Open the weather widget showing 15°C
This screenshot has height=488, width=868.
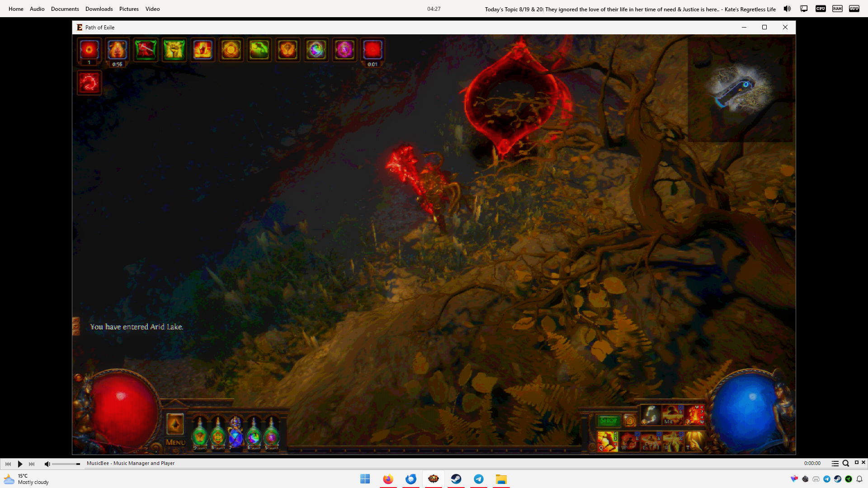click(x=26, y=479)
